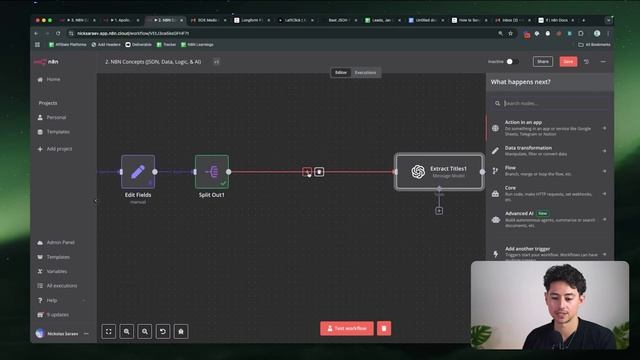Expand the Flow category arrow
The width and height of the screenshot is (640, 360).
click(x=604, y=171)
